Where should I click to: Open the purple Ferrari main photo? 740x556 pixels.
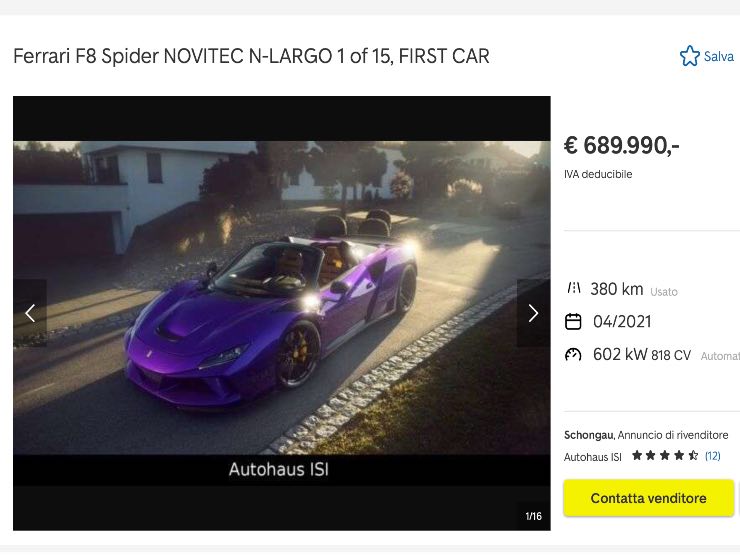[x=282, y=297]
